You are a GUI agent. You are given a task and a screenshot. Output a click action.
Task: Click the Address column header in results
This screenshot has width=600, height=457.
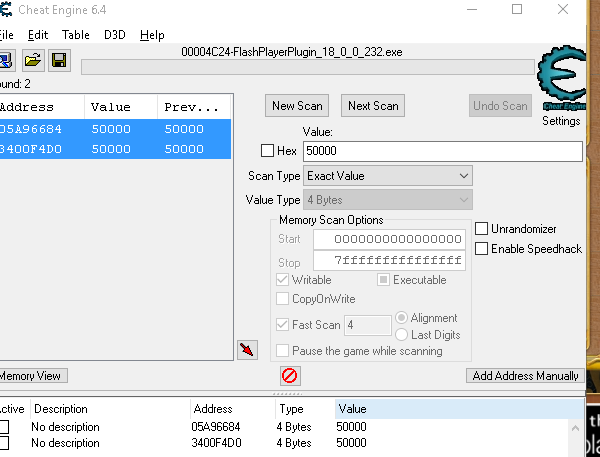coord(41,107)
